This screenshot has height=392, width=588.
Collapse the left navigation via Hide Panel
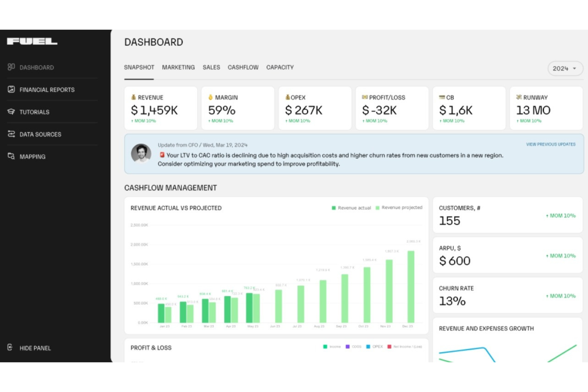35,348
